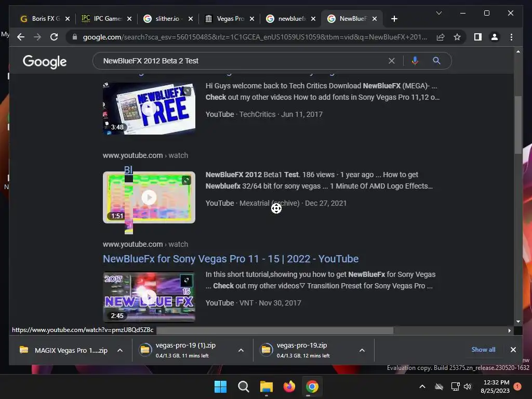The image size is (532, 399).
Task: Open the volume control in tray
Action: (x=468, y=387)
